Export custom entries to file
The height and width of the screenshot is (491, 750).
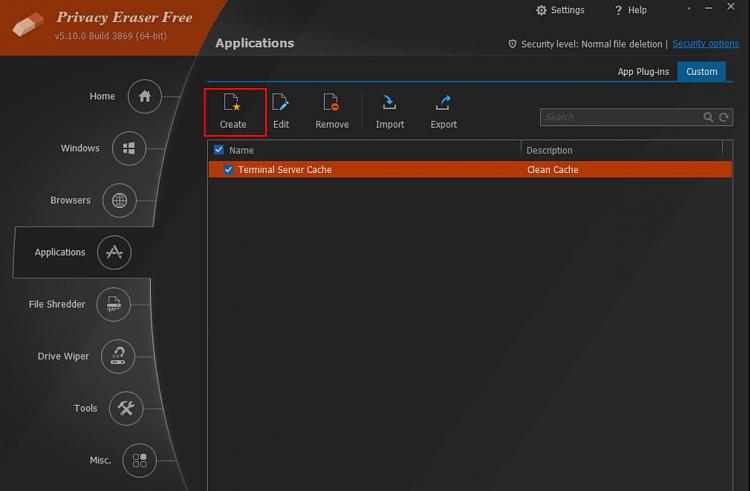coord(443,112)
